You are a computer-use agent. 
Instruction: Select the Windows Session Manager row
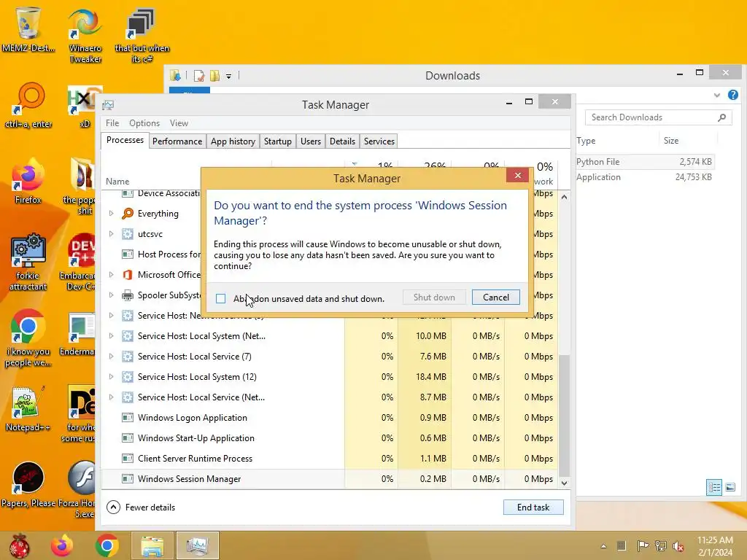click(329, 479)
